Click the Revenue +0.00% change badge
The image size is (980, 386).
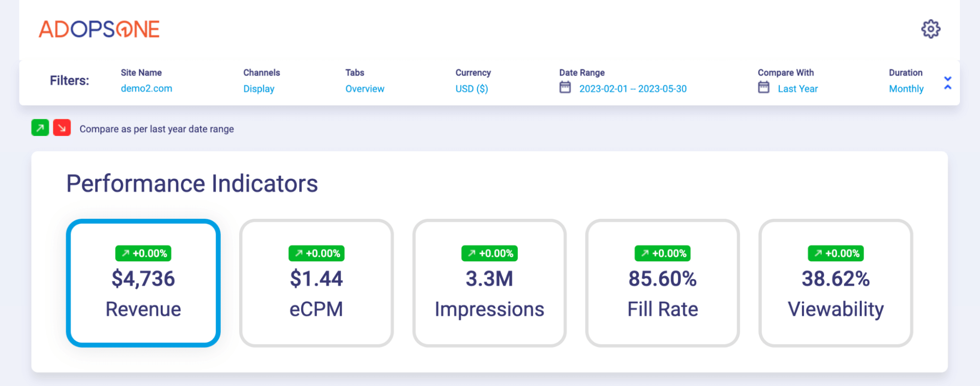click(143, 254)
